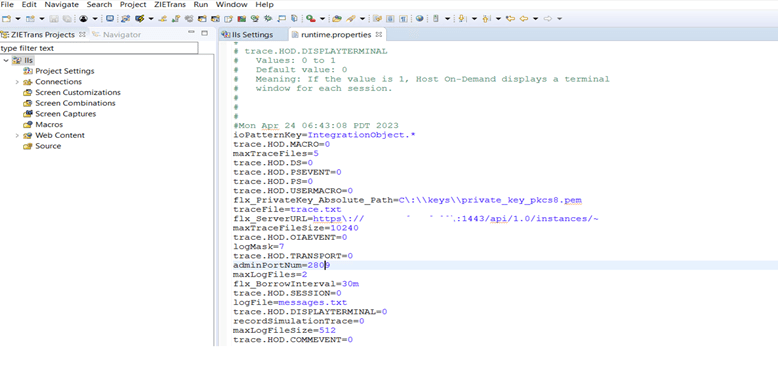Open the Edit menu

pyautogui.click(x=29, y=4)
